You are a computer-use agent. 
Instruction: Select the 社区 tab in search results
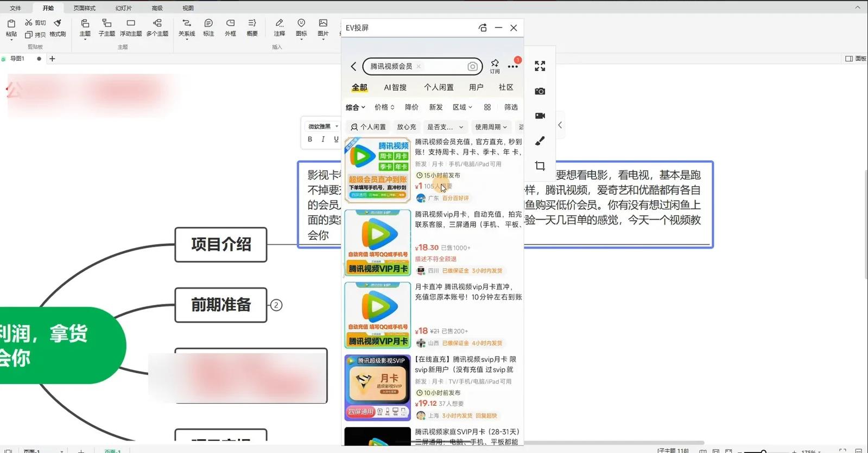point(506,87)
